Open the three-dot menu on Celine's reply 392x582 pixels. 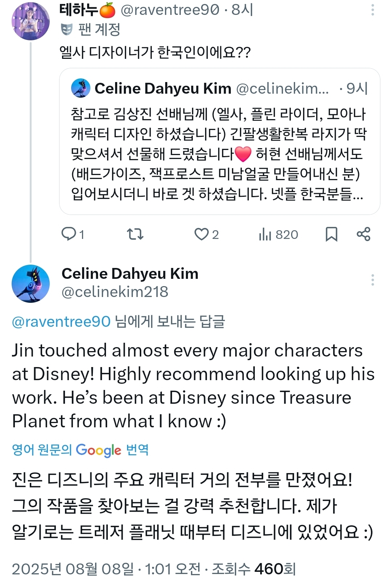(x=372, y=280)
